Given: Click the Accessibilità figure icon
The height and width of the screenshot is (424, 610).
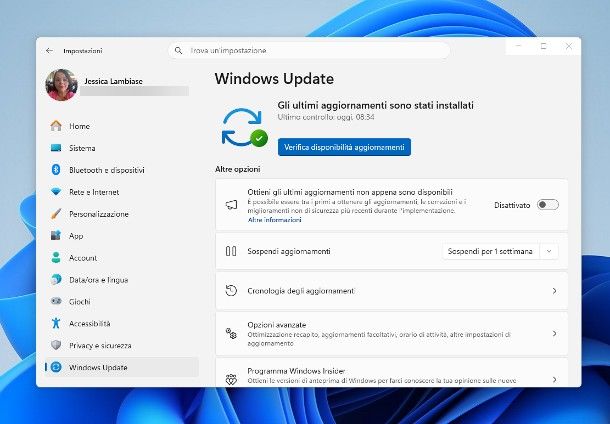Looking at the screenshot, I should point(56,323).
